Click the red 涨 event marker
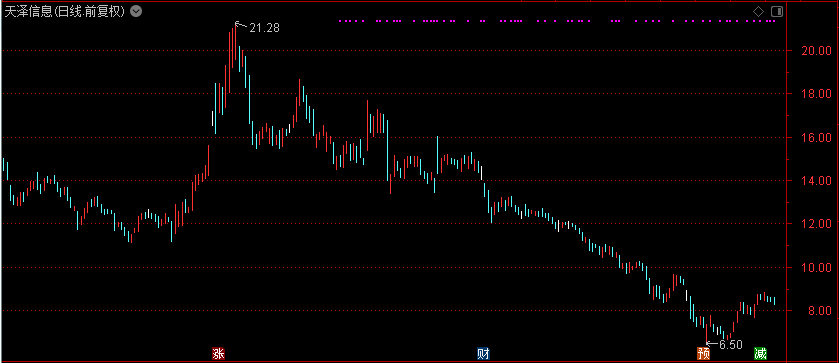The height and width of the screenshot is (363, 839). [x=218, y=353]
